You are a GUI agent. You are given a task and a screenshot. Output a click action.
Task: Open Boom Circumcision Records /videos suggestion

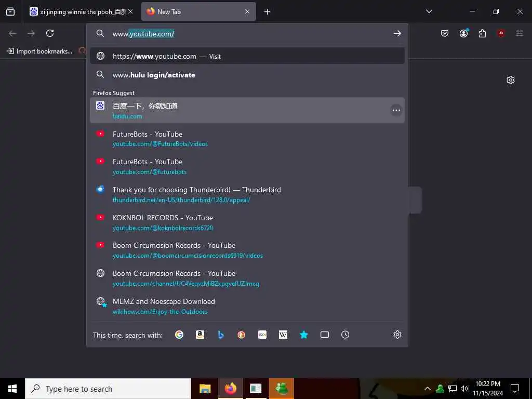click(247, 250)
